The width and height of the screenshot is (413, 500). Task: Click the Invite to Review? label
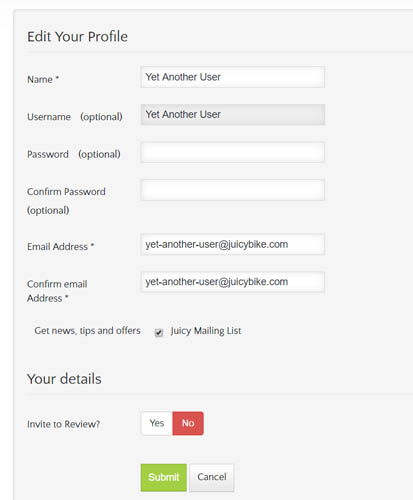[x=63, y=424]
